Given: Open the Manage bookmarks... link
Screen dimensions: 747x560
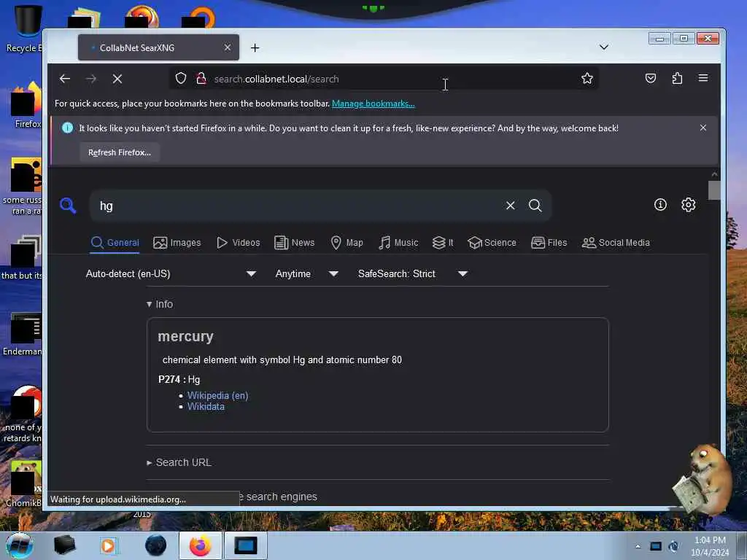Looking at the screenshot, I should 373,104.
